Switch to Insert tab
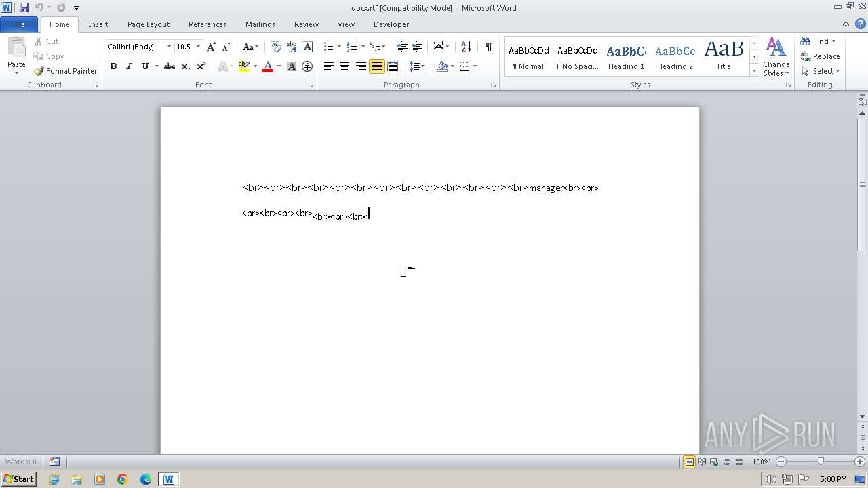This screenshot has height=488, width=868. click(98, 24)
